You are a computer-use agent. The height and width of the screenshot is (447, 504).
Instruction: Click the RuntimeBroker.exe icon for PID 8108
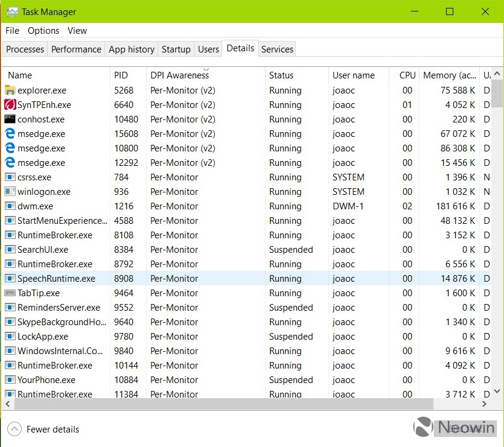[x=10, y=235]
